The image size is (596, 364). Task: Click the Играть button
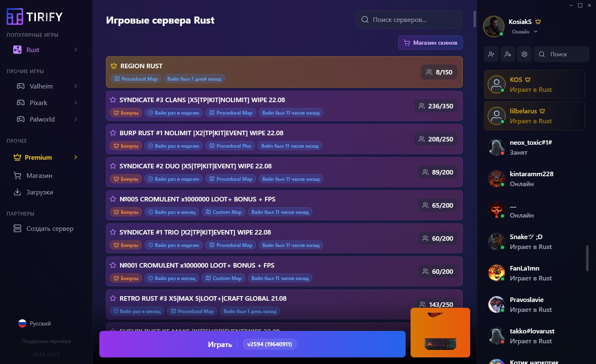252,344
